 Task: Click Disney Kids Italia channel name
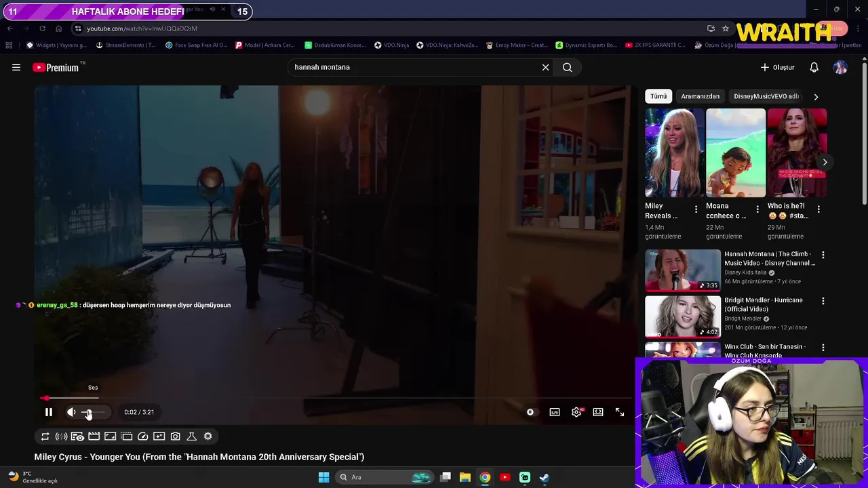(x=745, y=272)
